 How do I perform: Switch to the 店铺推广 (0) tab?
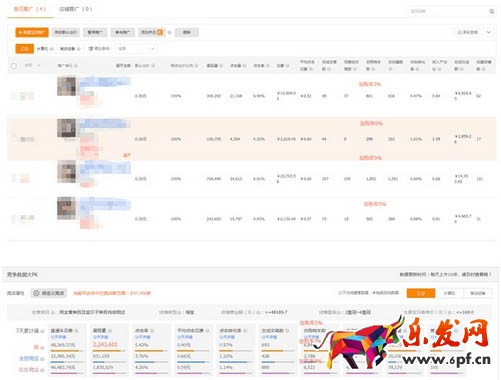click(76, 9)
